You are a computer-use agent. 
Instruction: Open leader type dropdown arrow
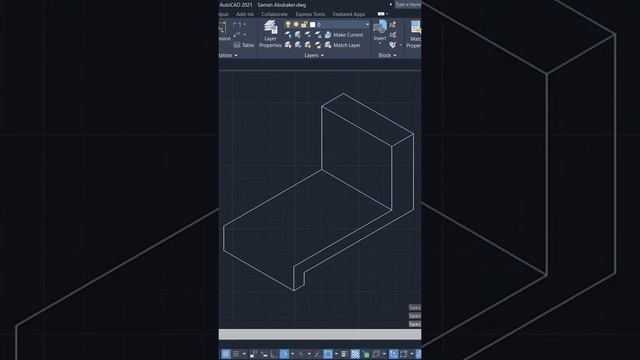[244, 35]
